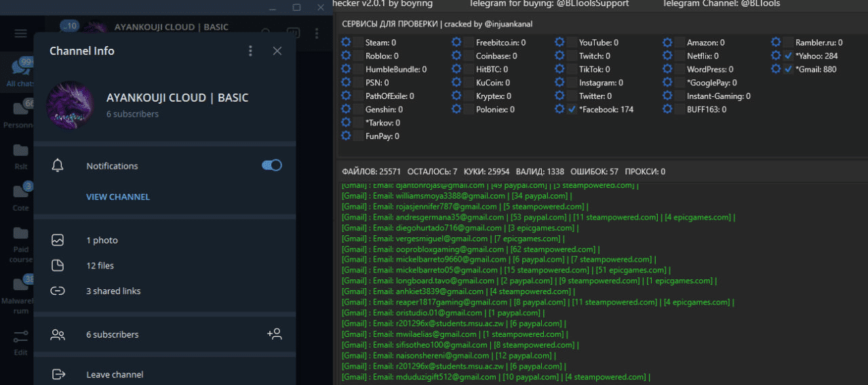
Task: Close the Channel Info panel
Action: pyautogui.click(x=277, y=51)
